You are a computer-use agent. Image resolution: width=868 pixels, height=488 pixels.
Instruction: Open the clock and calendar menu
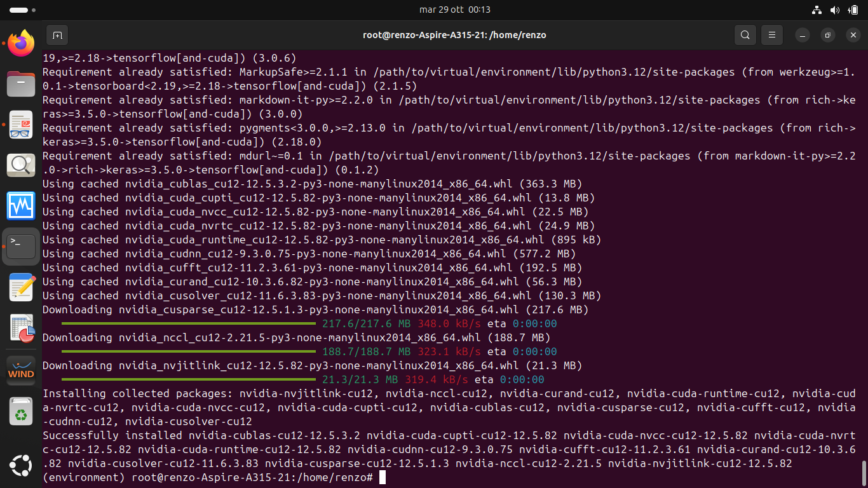pos(455,10)
